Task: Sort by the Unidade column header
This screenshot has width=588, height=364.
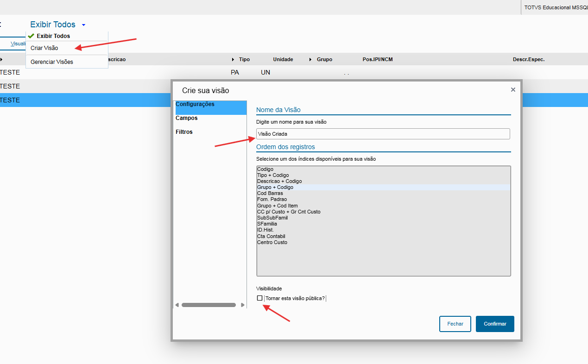Action: click(283, 60)
